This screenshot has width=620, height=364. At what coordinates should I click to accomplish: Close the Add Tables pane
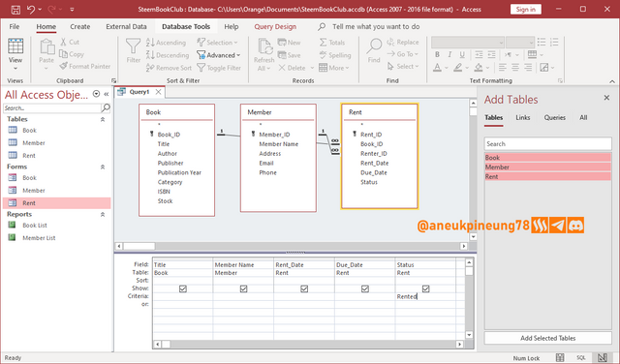click(606, 98)
